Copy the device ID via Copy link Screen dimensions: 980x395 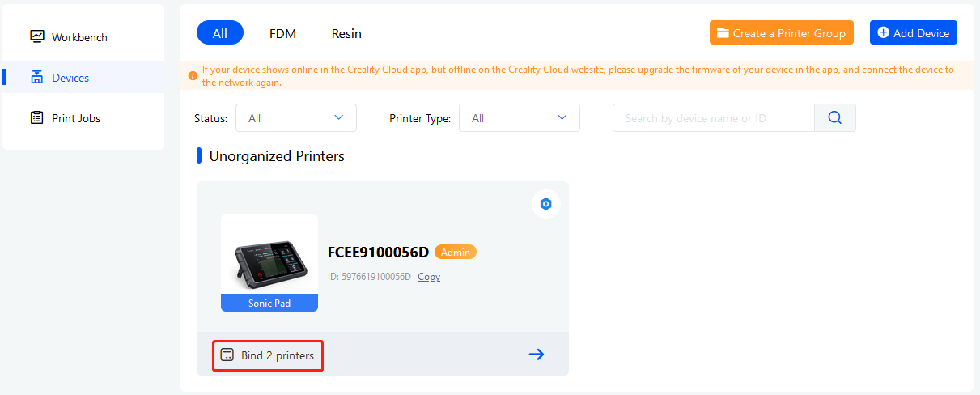[429, 277]
